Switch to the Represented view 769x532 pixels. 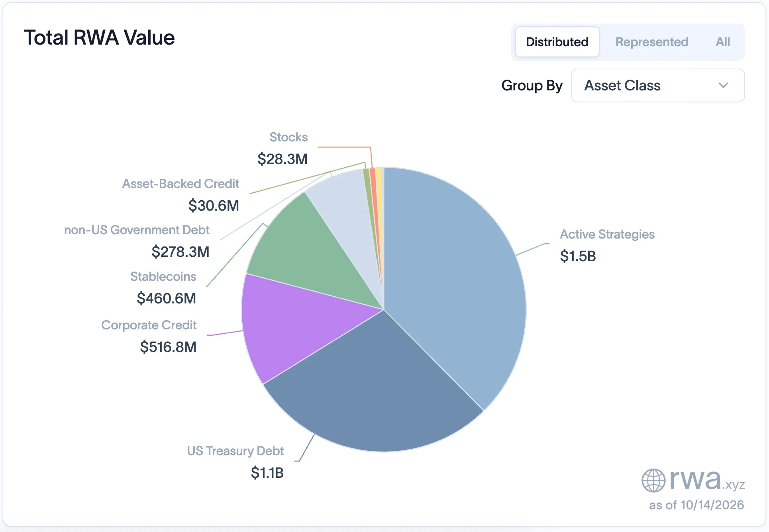click(x=652, y=42)
